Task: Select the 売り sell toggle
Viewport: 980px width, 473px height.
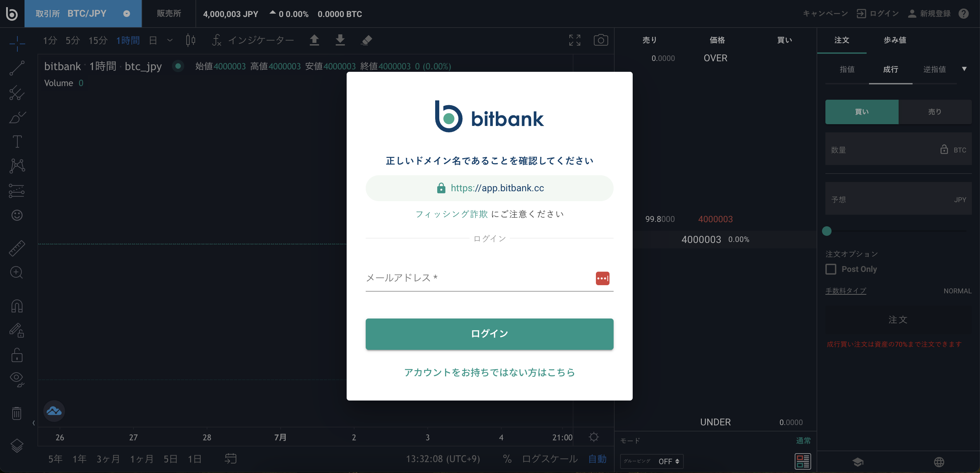Action: (x=935, y=112)
